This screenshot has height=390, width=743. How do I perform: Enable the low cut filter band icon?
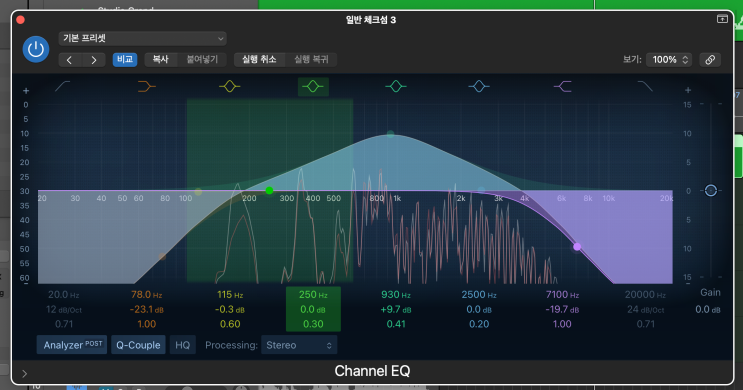click(63, 86)
